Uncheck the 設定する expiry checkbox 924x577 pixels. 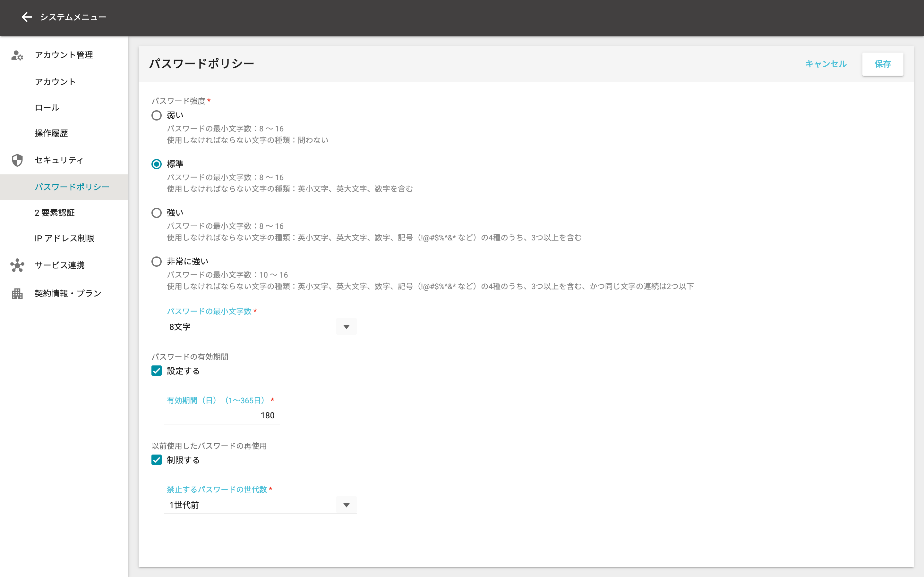point(157,371)
